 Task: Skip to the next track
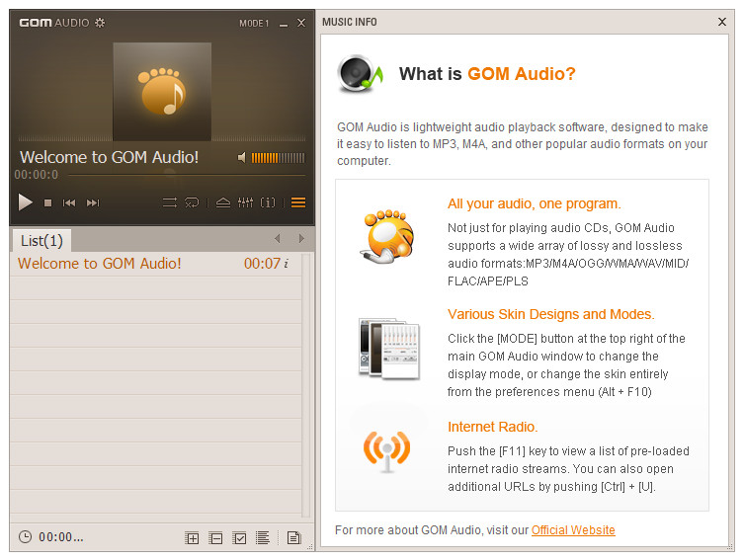pos(93,202)
